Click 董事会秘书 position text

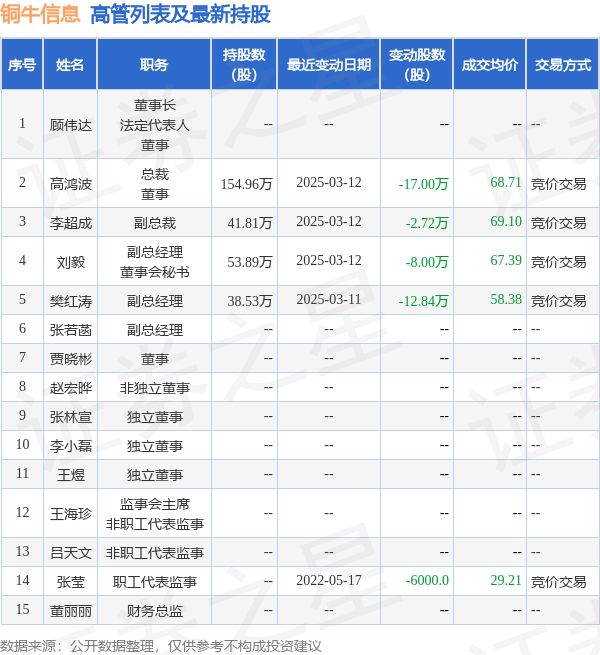pos(155,272)
